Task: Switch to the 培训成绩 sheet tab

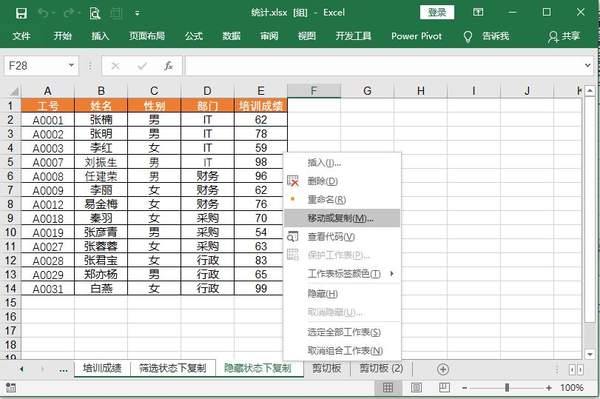Action: tap(102, 368)
